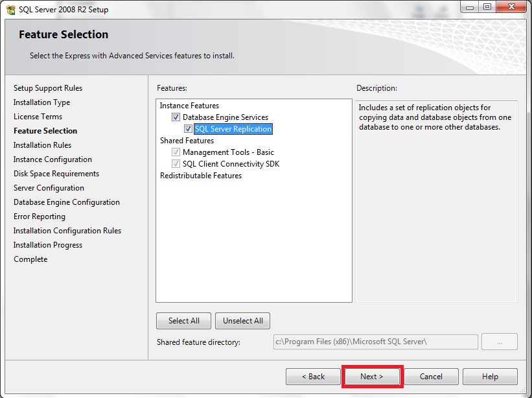The height and width of the screenshot is (398, 532).
Task: Click the Shared Features group heading
Action: pos(187,141)
